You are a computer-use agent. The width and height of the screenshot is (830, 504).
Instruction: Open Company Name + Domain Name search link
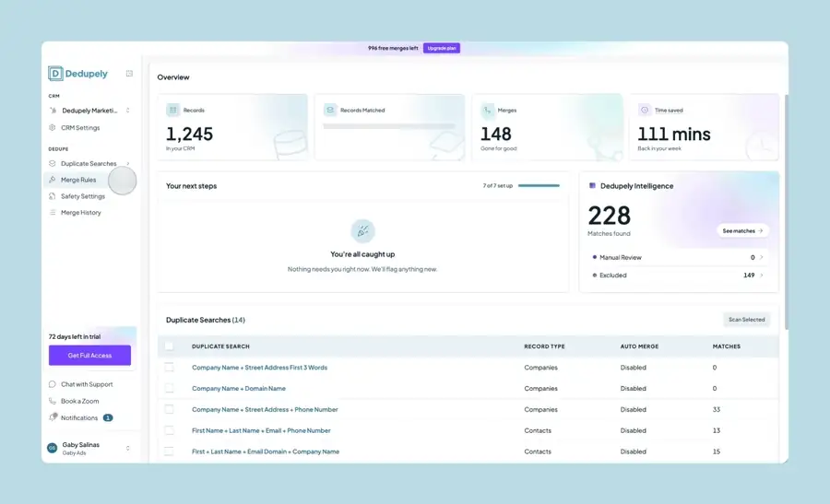239,388
